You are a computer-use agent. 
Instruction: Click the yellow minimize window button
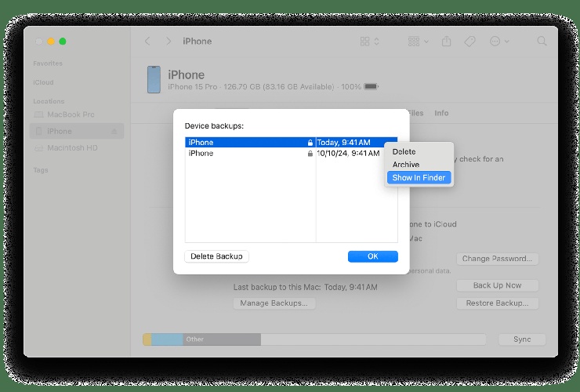pos(51,41)
